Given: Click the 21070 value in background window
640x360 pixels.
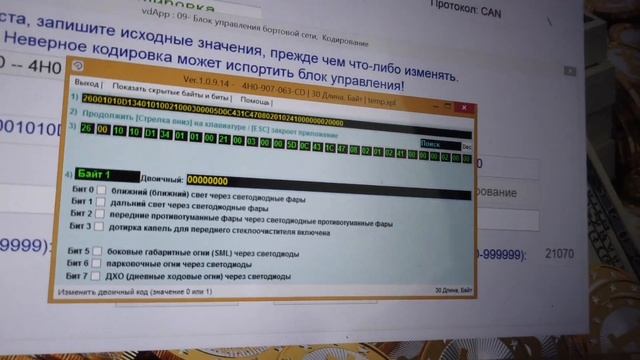Looking at the screenshot, I should [x=559, y=253].
